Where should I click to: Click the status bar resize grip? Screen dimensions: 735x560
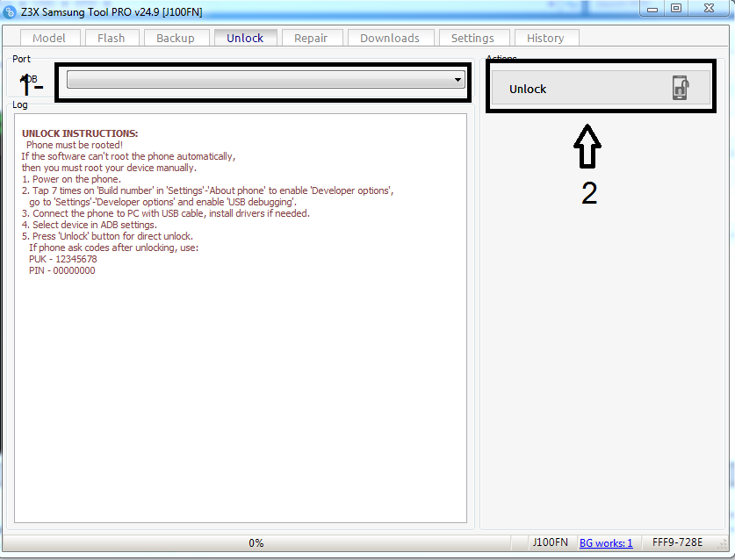pyautogui.click(x=723, y=544)
